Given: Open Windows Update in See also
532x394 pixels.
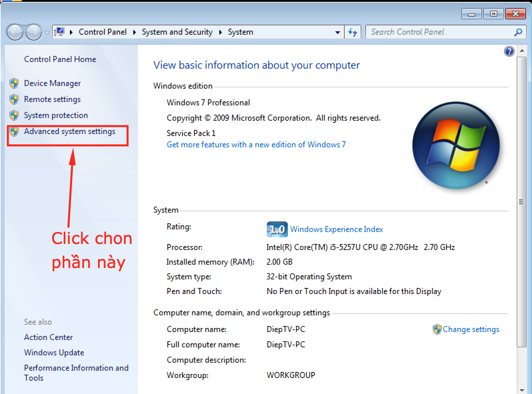Looking at the screenshot, I should click(x=54, y=353).
